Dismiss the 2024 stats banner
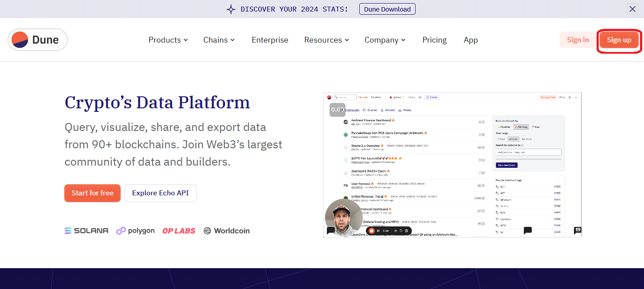The width and height of the screenshot is (644, 289). click(x=632, y=9)
